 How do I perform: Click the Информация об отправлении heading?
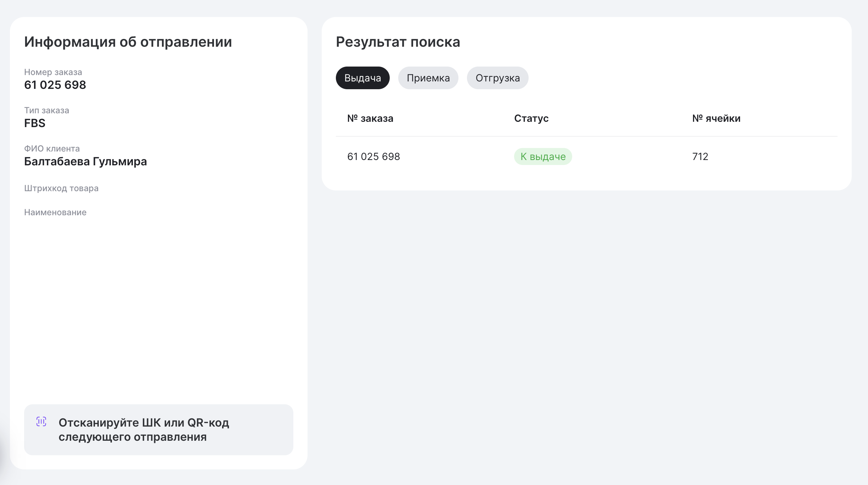[128, 42]
